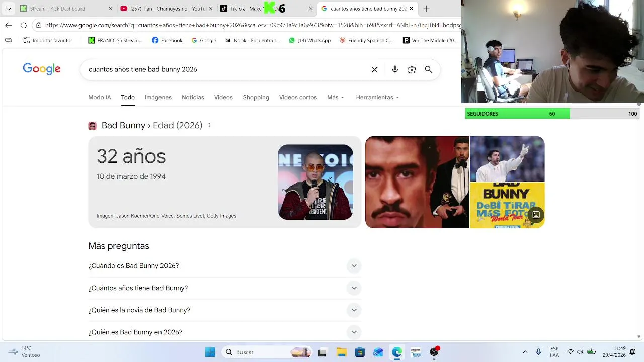
Task: Switch to Videos tab
Action: pyautogui.click(x=223, y=97)
